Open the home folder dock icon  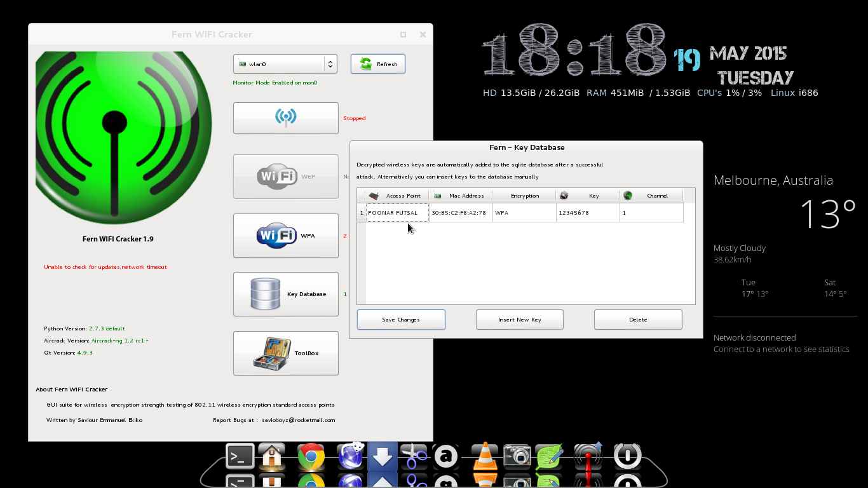(272, 456)
